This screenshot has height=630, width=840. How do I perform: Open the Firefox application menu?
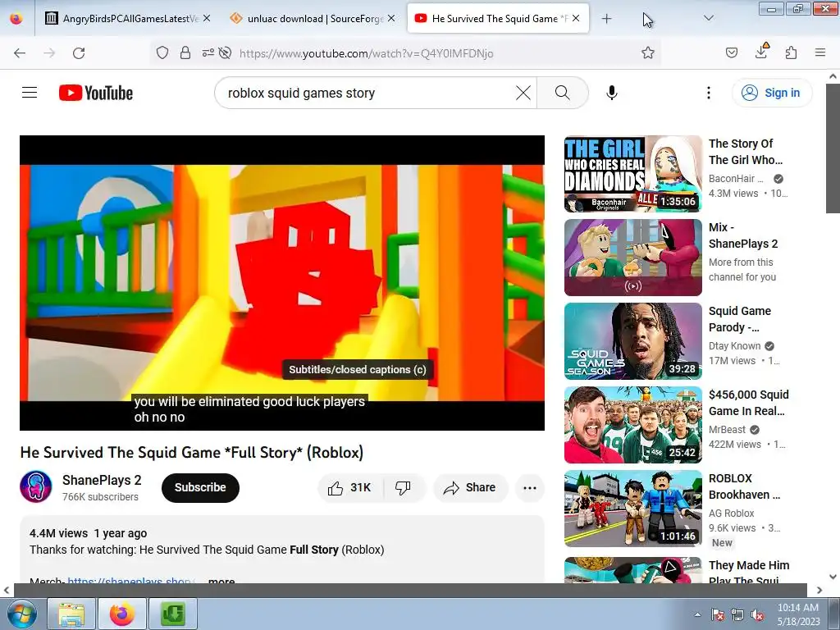(x=819, y=52)
